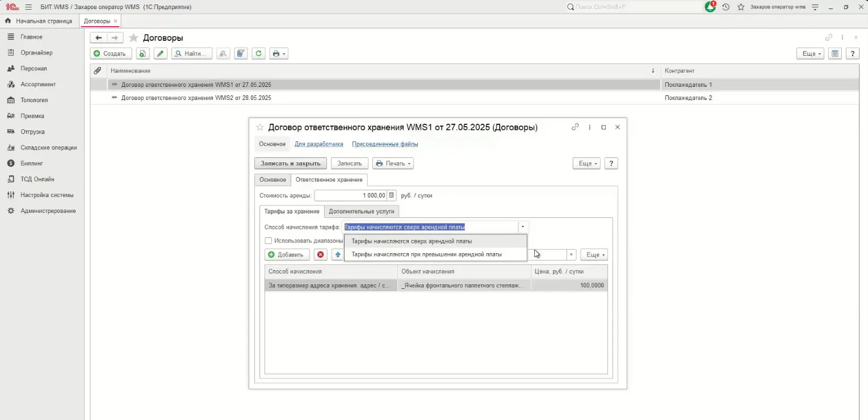Click the blue move-up arrow icon

click(338, 255)
